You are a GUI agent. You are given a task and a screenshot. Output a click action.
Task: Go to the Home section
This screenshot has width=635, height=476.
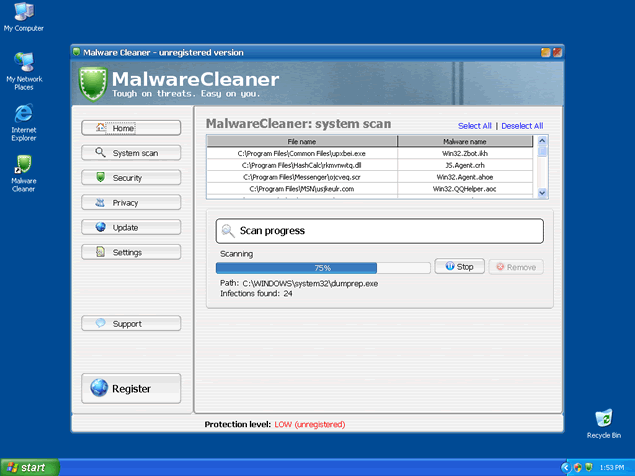coord(131,128)
